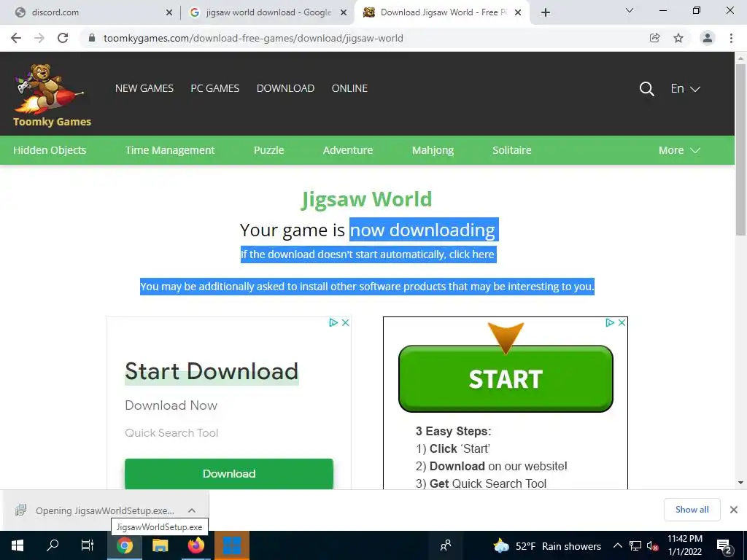Open Chrome tab search chevron

tap(630, 10)
